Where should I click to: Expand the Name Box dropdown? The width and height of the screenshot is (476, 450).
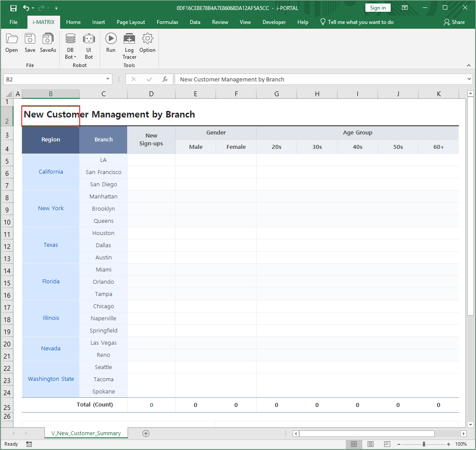(x=108, y=79)
